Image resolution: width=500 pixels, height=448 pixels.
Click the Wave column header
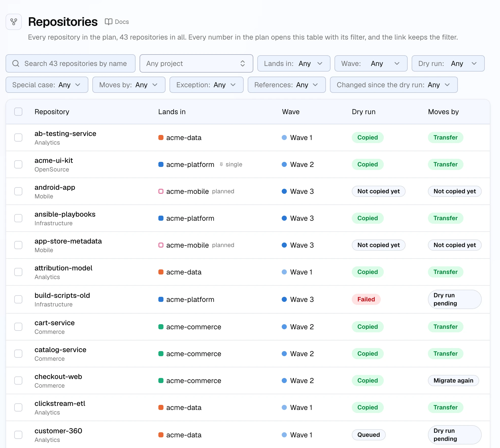pos(291,112)
